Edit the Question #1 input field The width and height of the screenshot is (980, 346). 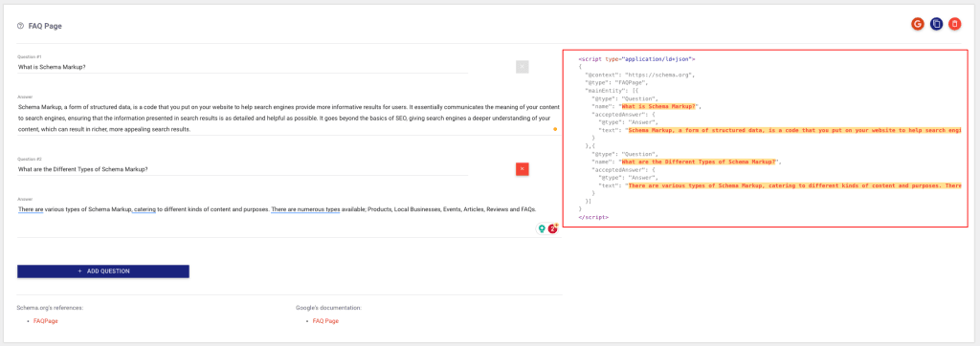tap(242, 66)
